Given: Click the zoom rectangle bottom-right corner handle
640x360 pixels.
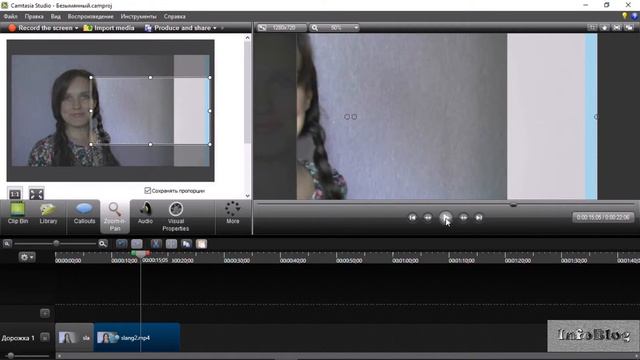Looking at the screenshot, I should [x=210, y=144].
